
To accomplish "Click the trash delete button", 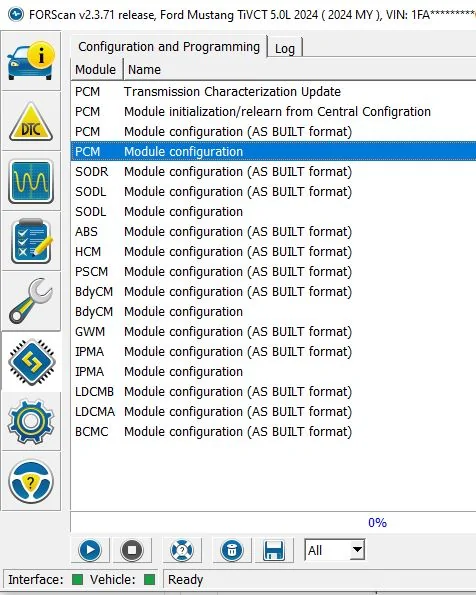I will [x=232, y=550].
